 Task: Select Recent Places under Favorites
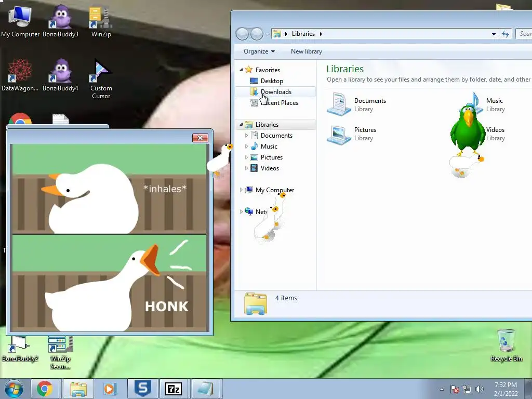[279, 102]
